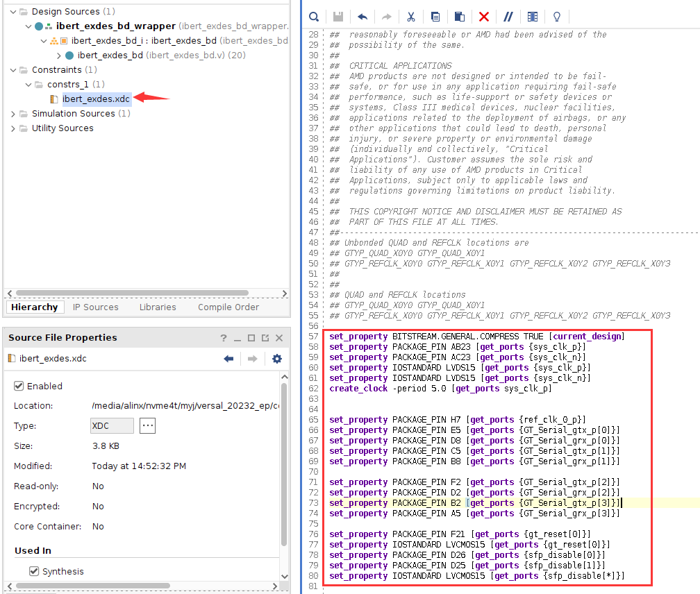Click the Sources panel horizontal scrollbar

tap(132, 293)
